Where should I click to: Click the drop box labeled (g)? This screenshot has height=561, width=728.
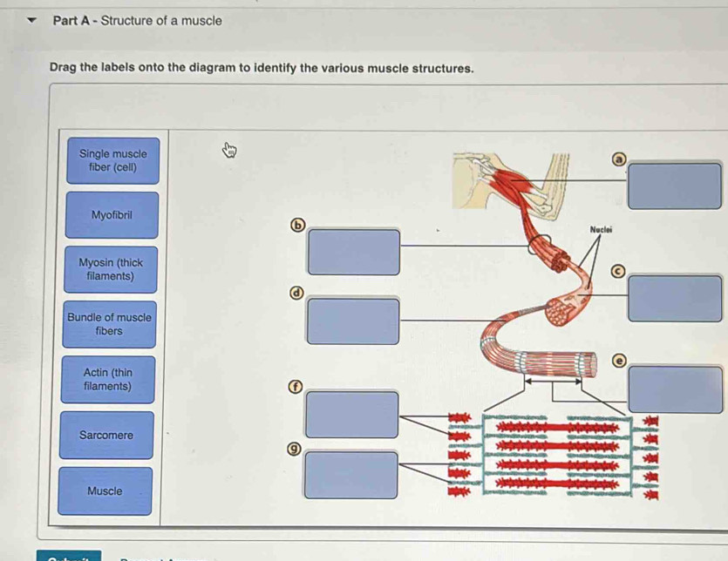click(x=353, y=473)
